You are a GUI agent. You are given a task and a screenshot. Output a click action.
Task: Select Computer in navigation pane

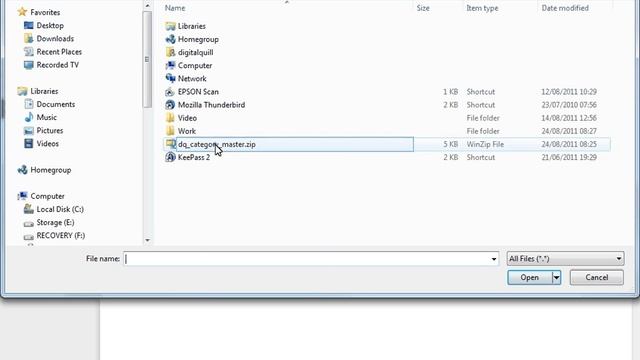pos(47,196)
